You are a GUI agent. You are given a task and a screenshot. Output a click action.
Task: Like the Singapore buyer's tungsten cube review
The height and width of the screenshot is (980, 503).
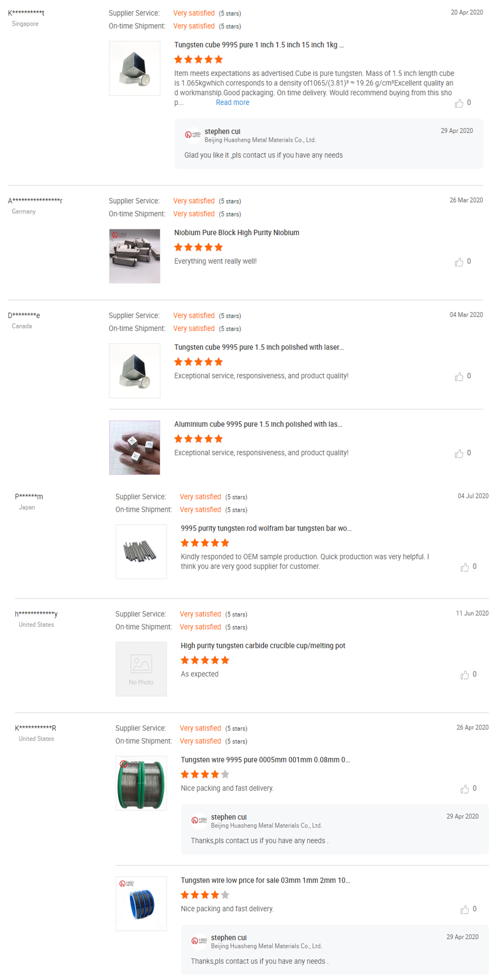(459, 104)
